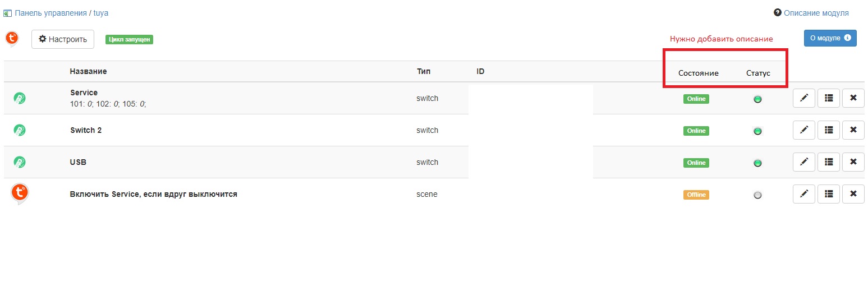
Task: Click the О модуле button
Action: coord(830,38)
